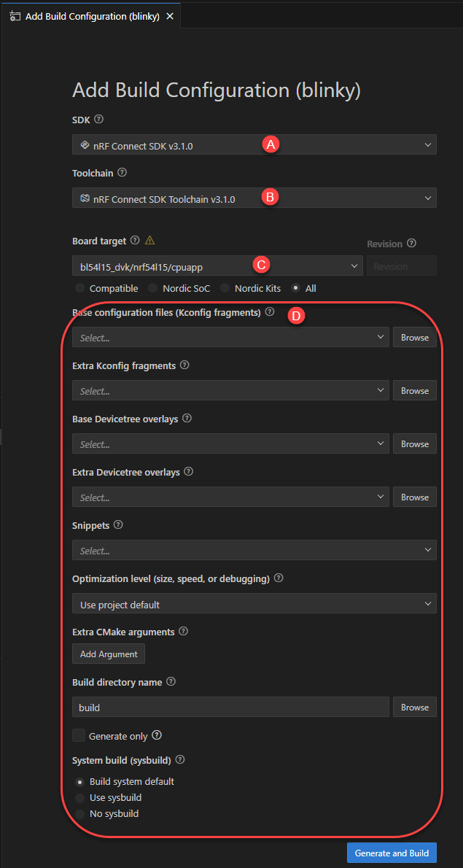The image size is (463, 868).
Task: Expand the Board target dropdown
Action: 217,266
